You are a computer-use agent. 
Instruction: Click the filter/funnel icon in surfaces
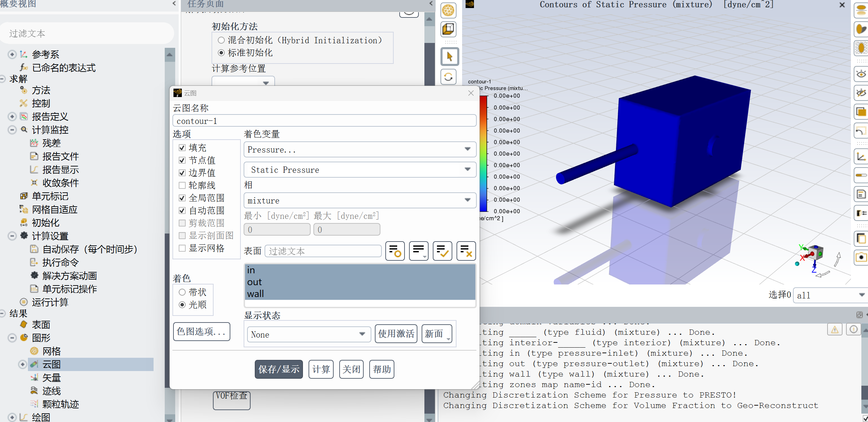395,251
